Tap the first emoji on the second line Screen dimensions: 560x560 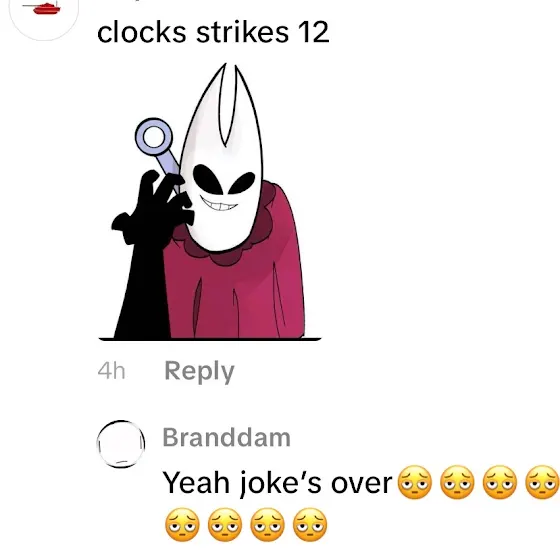[x=182, y=525]
